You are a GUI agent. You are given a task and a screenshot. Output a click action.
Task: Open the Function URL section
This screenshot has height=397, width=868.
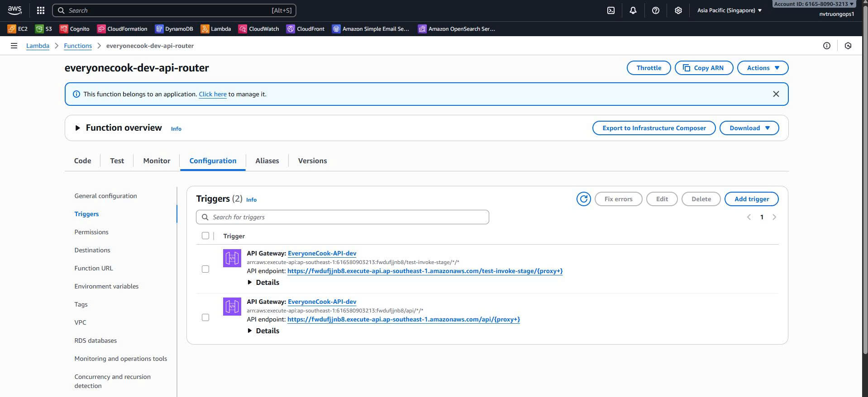[x=94, y=268]
